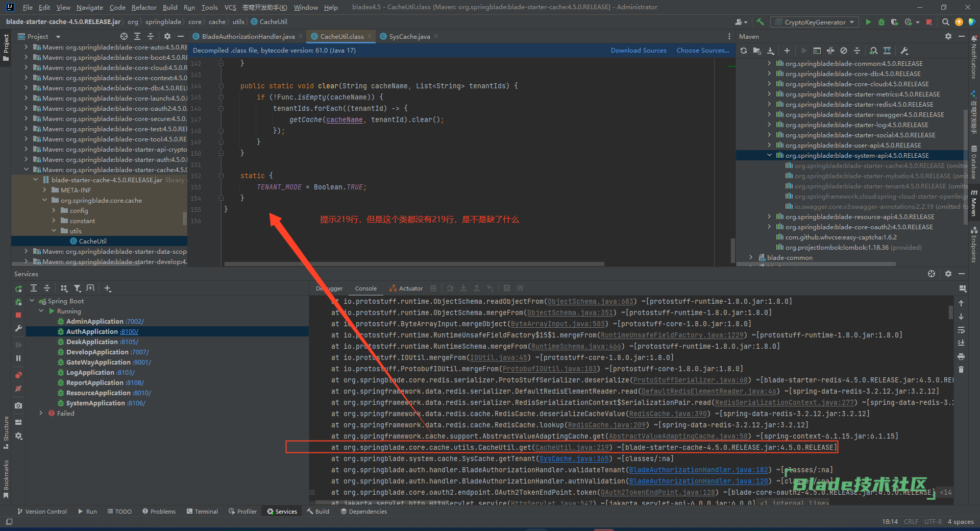The width and height of the screenshot is (980, 531).
Task: Filter services with the funnel icon
Action: [x=77, y=288]
